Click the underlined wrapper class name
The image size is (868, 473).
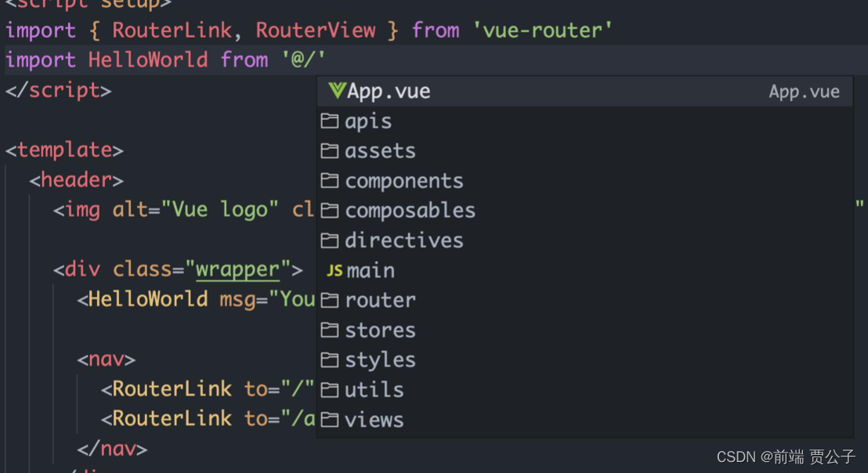[238, 269]
